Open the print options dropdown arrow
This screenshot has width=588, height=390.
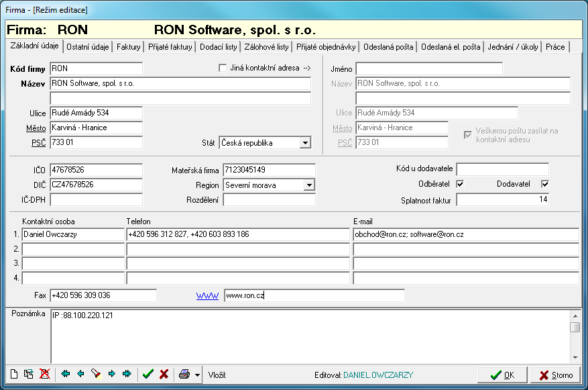pyautogui.click(x=197, y=375)
